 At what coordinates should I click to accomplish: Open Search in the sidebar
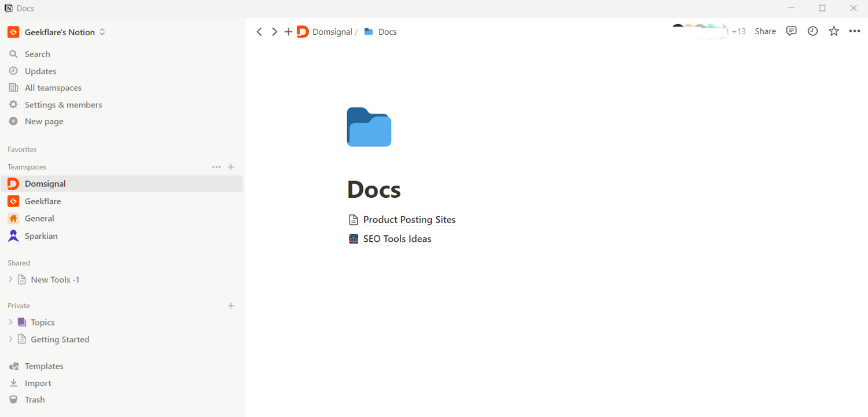point(38,54)
